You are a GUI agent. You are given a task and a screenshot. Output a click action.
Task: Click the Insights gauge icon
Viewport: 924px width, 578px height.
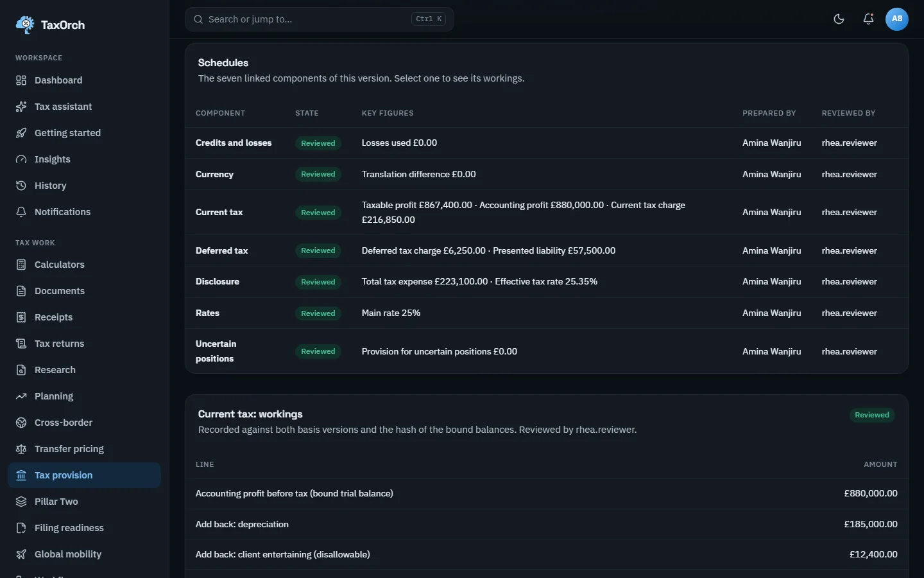click(21, 159)
